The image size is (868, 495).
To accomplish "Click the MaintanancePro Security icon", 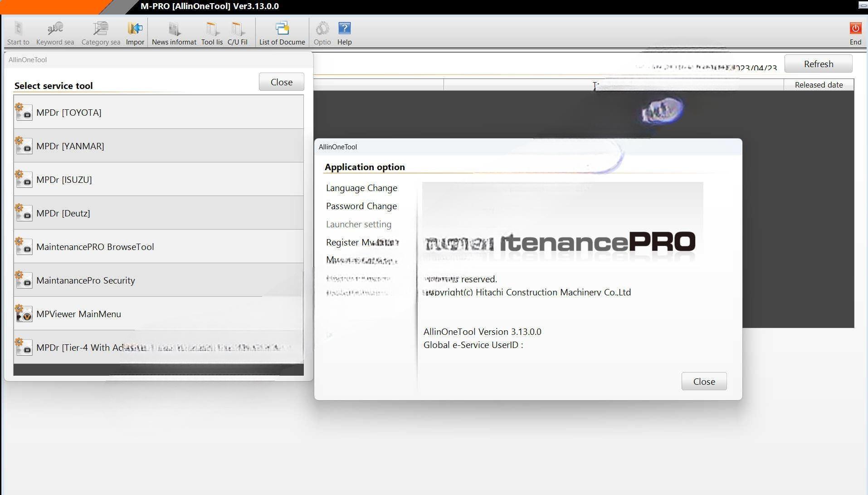I will tap(24, 279).
